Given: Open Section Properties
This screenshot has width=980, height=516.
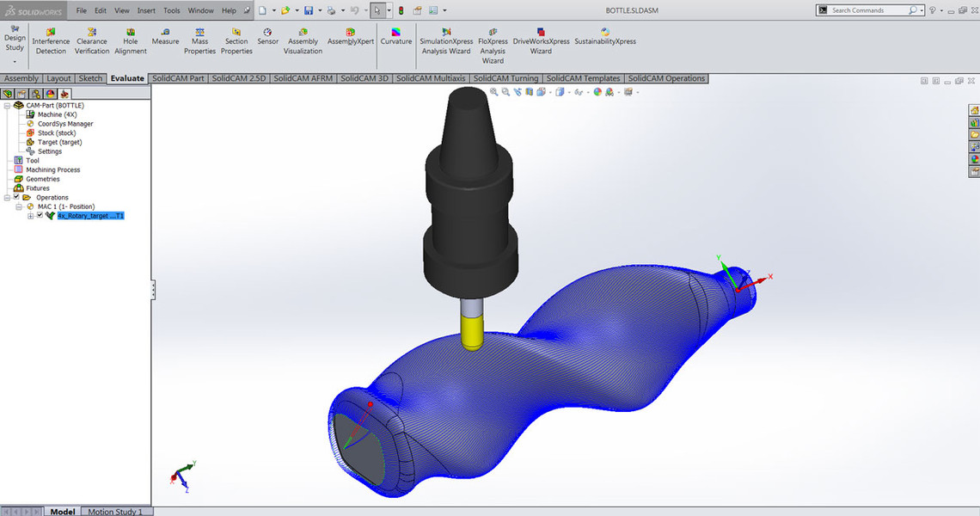Looking at the screenshot, I should coord(236,41).
